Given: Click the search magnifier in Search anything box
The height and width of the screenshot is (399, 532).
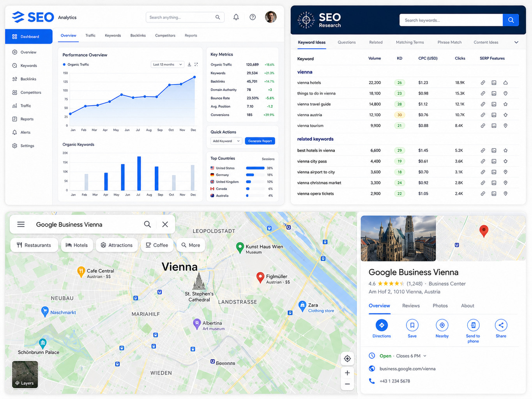Looking at the screenshot, I should [x=217, y=17].
